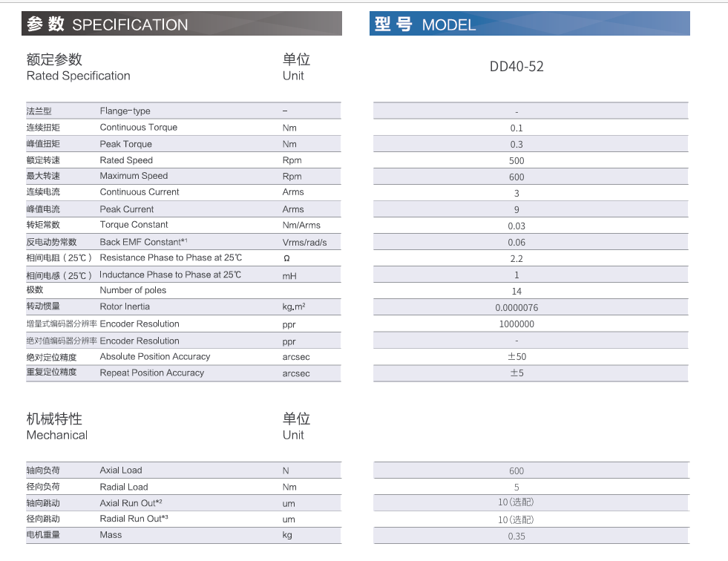Screen dimensions: 728x561
Task: Select the Absolute Position Accuracy value ±50
Action: (517, 356)
